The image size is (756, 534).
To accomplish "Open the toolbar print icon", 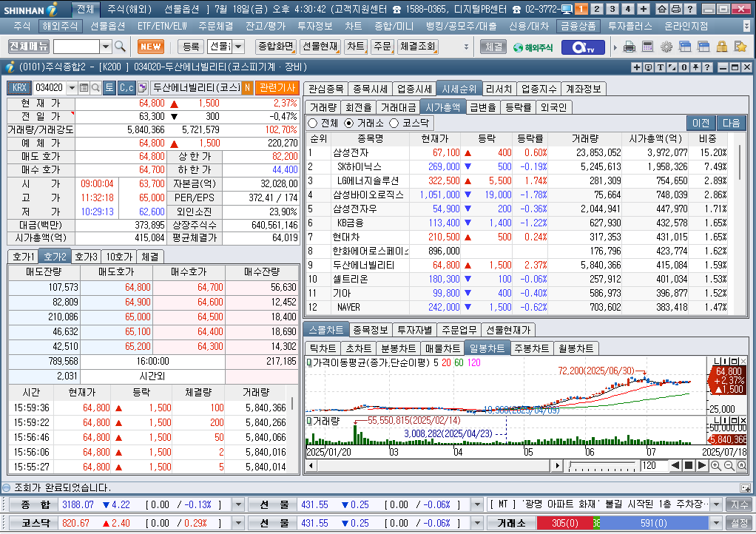I will click(x=630, y=47).
